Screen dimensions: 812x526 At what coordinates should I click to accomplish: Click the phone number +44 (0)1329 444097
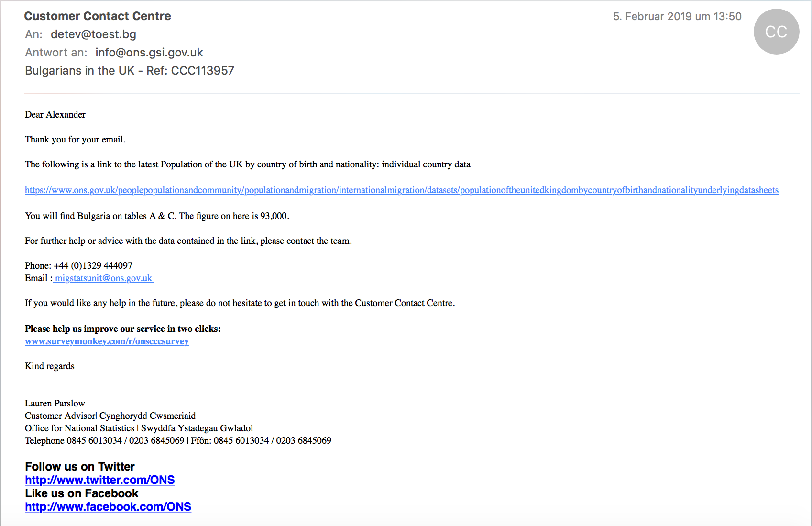click(93, 266)
